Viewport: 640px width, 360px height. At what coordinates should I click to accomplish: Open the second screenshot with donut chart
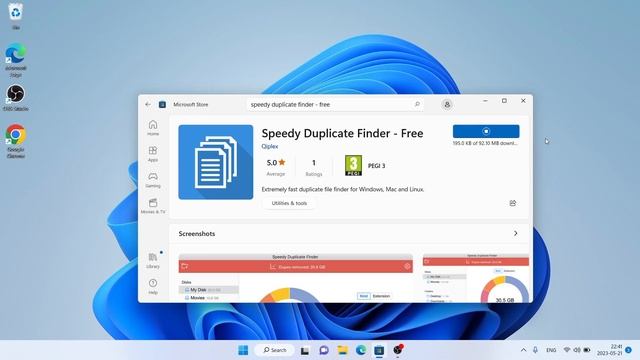click(476, 278)
